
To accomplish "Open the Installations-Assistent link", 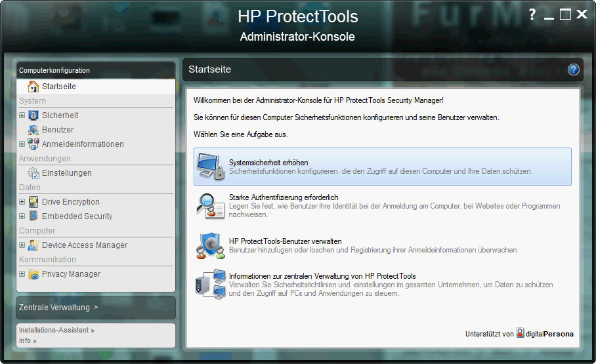I will [56, 330].
